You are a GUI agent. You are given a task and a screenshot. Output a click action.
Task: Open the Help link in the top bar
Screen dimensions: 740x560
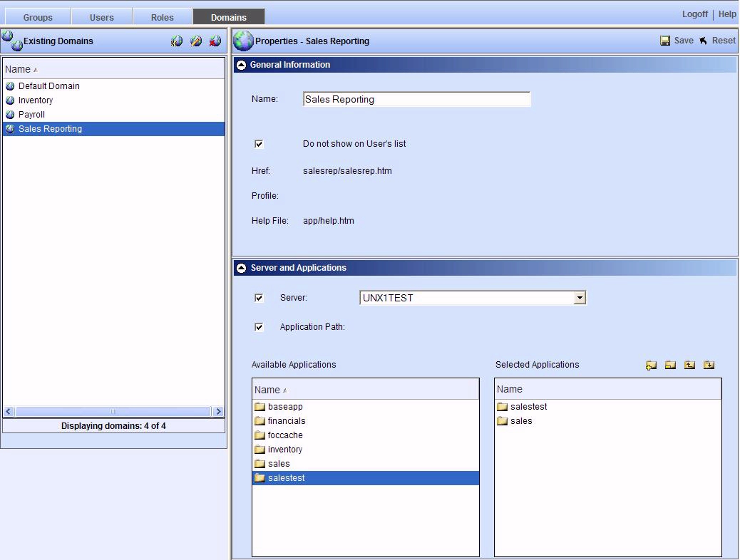pyautogui.click(x=727, y=14)
